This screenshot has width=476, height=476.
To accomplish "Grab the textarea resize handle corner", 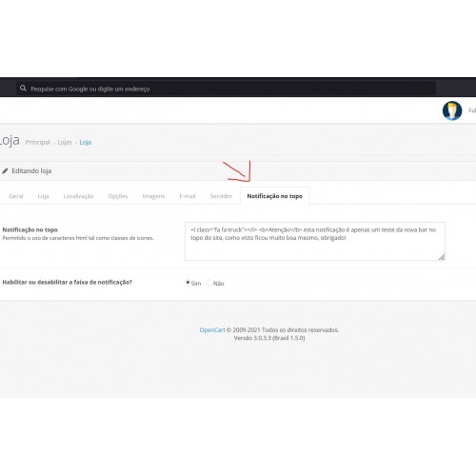I will click(x=442, y=257).
